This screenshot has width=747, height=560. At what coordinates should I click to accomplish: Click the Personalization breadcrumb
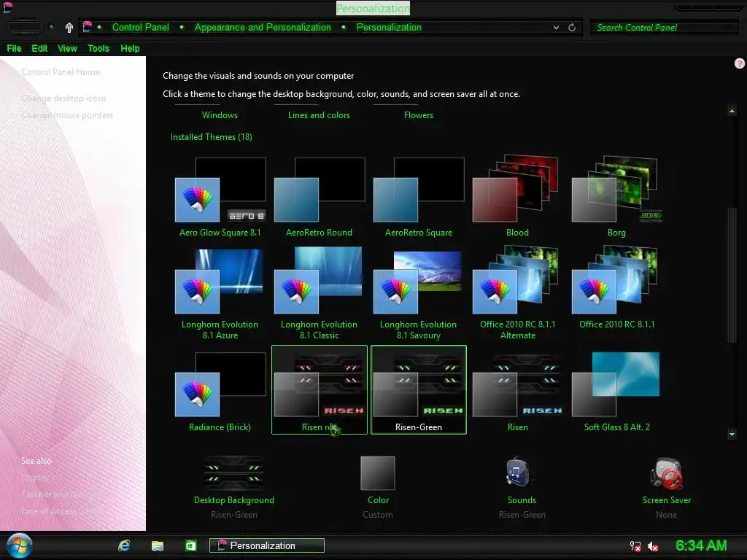click(x=389, y=27)
